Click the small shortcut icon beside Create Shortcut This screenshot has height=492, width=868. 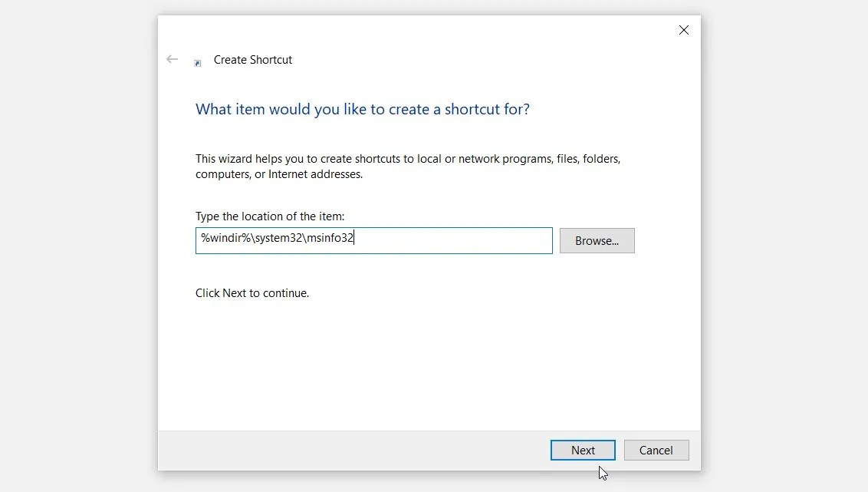(198, 63)
